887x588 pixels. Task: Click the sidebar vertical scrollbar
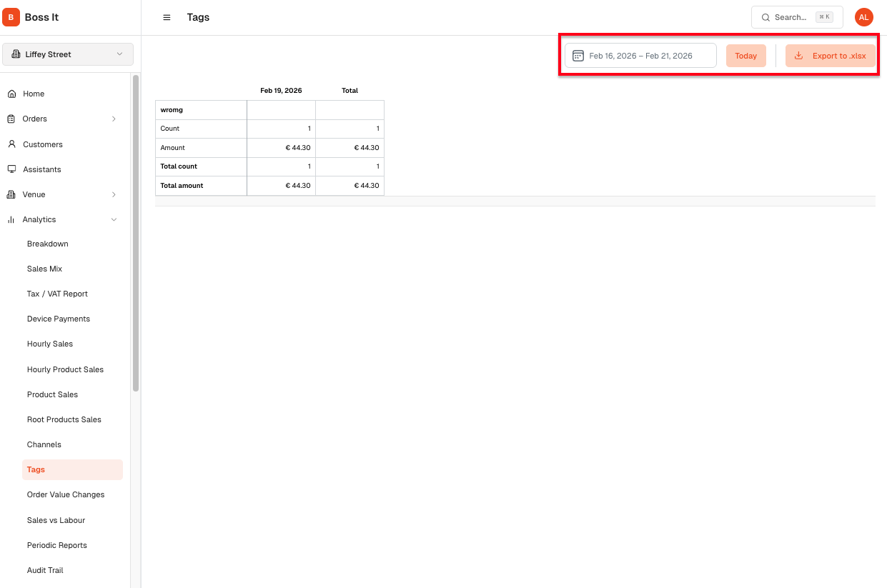136,236
